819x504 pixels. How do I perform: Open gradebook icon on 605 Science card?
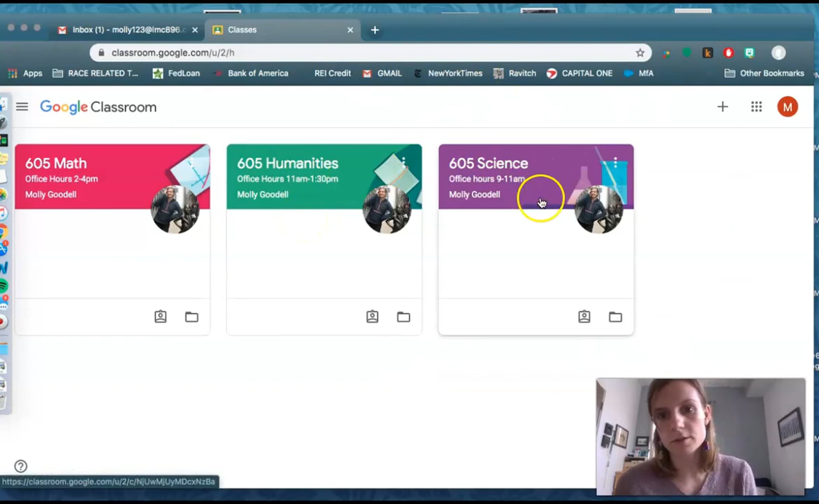pos(584,317)
